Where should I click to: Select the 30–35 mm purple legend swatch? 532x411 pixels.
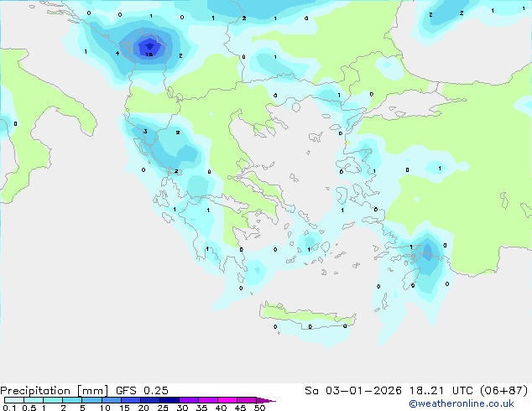tap(188, 400)
